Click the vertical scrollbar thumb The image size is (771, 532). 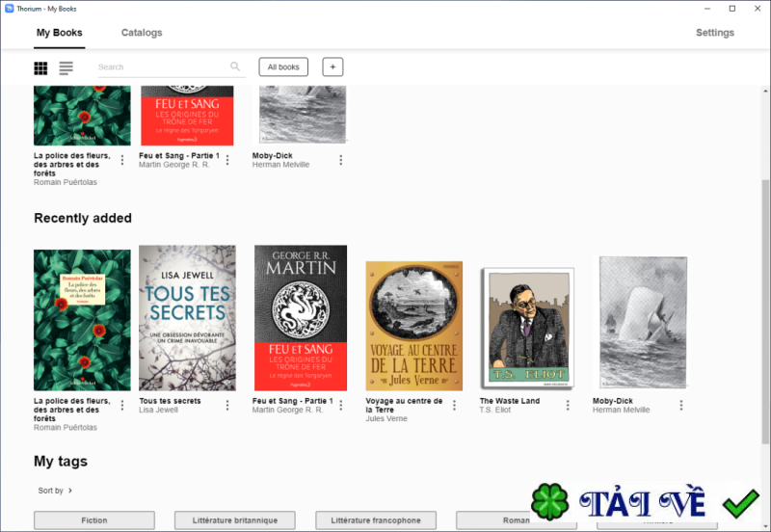765,312
